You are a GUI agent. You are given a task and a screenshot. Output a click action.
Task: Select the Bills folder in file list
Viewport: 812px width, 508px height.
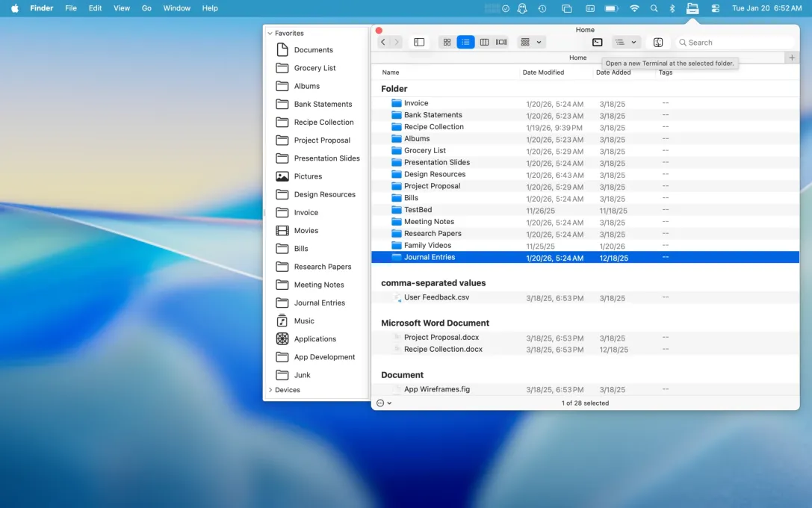[585, 198]
